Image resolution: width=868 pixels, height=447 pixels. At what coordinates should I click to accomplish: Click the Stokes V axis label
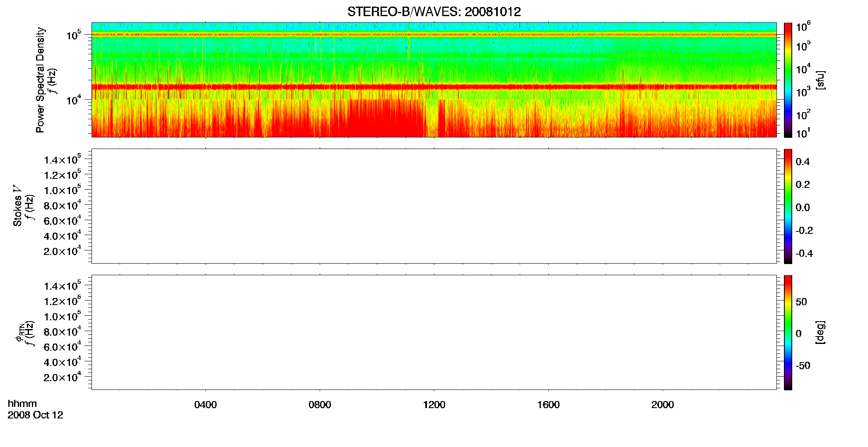pyautogui.click(x=17, y=206)
